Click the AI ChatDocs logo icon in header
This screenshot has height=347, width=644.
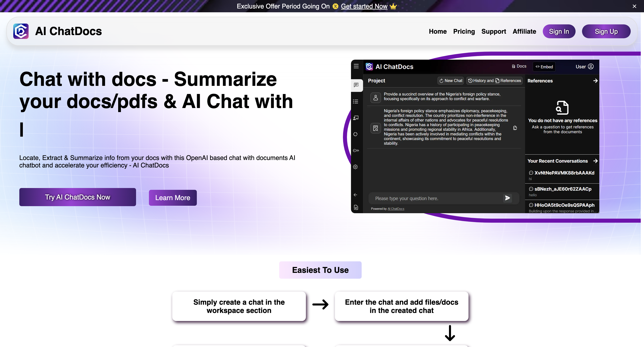point(21,31)
